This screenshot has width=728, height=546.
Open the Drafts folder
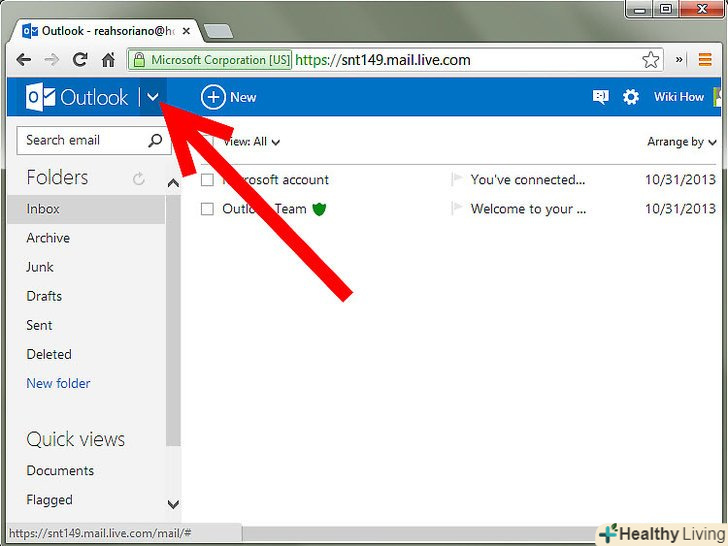click(44, 296)
